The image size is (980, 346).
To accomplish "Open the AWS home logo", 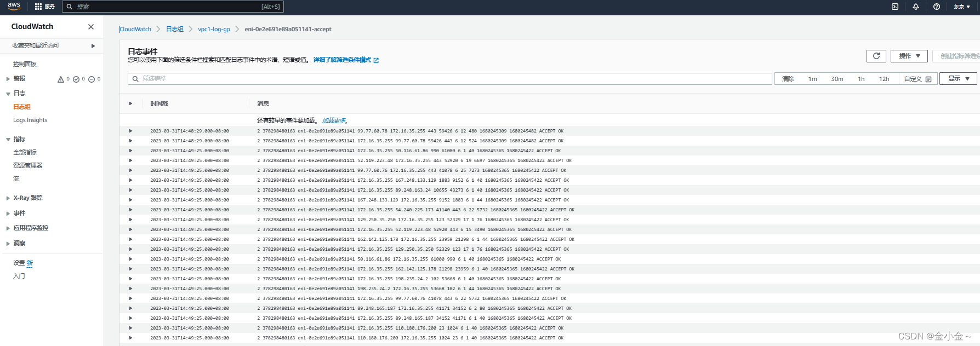I will coord(14,7).
